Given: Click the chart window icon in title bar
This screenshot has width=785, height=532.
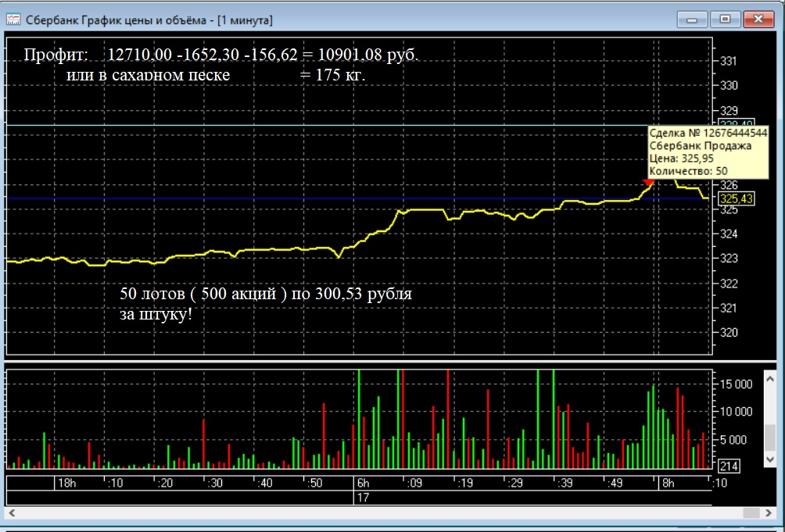Looking at the screenshot, I should tap(13, 20).
